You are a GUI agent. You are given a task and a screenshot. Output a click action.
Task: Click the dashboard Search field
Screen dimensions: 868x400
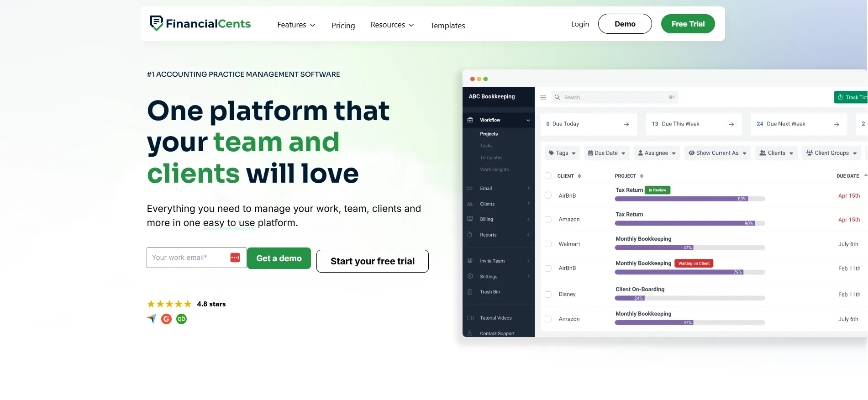[615, 97]
